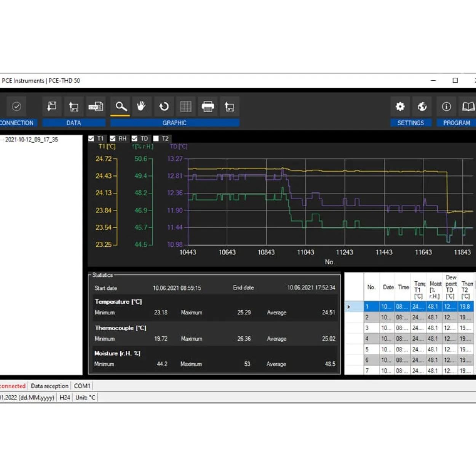Click the DATA group label
Screen dimensions: 476x476
pyautogui.click(x=73, y=123)
